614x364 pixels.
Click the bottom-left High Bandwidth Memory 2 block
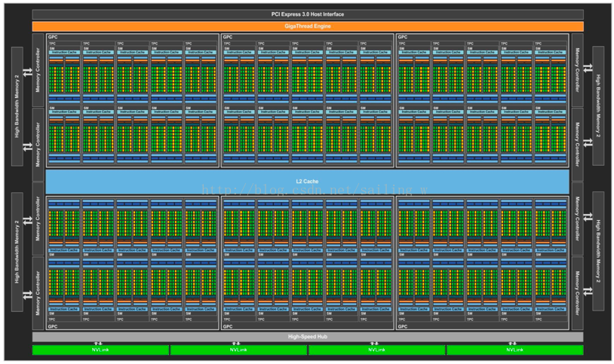17,252
